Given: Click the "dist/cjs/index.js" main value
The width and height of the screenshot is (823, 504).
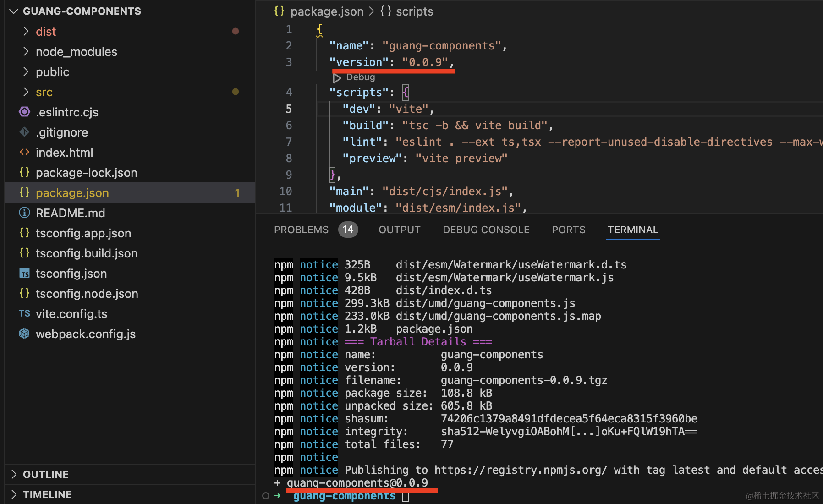Looking at the screenshot, I should coord(444,191).
